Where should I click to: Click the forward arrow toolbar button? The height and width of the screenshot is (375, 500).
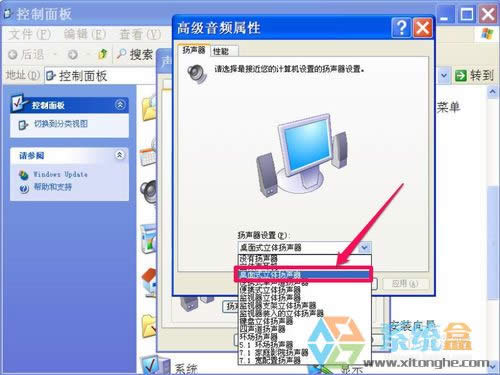point(73,54)
